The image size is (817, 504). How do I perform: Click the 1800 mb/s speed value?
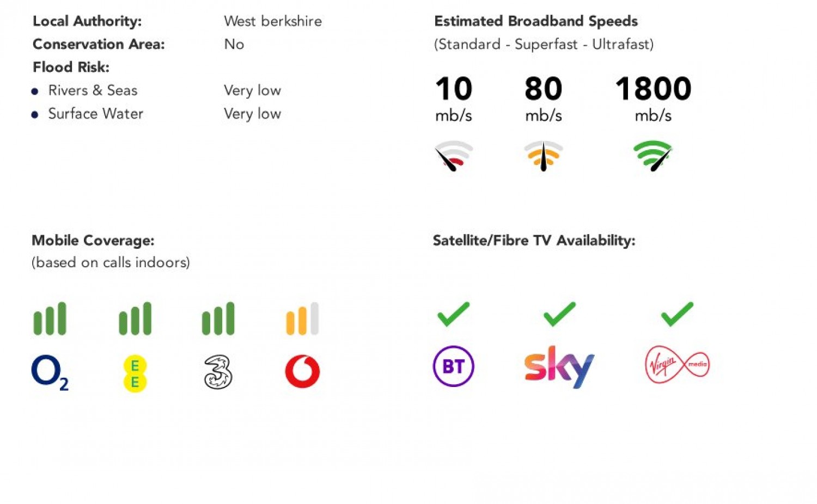[x=653, y=89]
